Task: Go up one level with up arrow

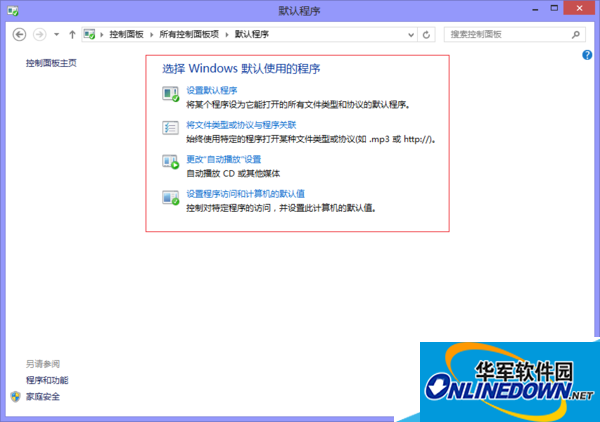Action: tap(72, 34)
